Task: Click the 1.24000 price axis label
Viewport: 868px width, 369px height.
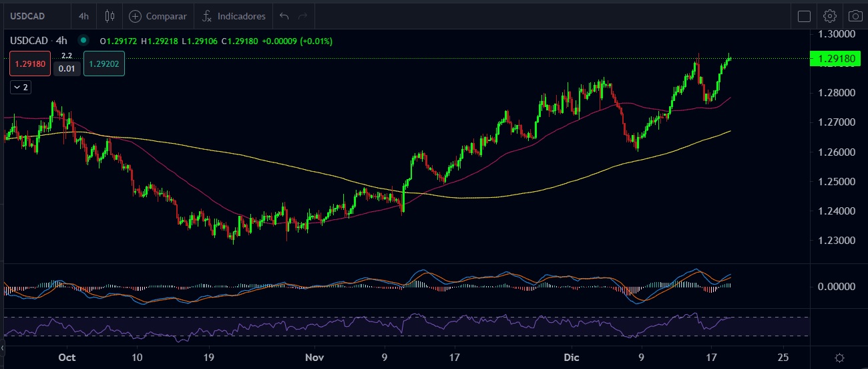Action: pos(836,211)
